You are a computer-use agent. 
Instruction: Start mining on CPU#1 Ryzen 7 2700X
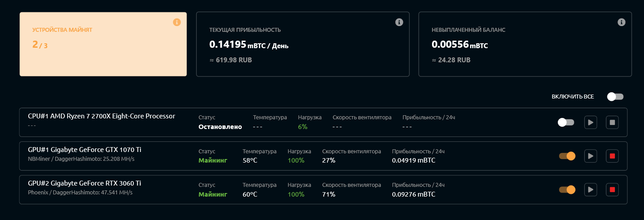click(x=591, y=122)
